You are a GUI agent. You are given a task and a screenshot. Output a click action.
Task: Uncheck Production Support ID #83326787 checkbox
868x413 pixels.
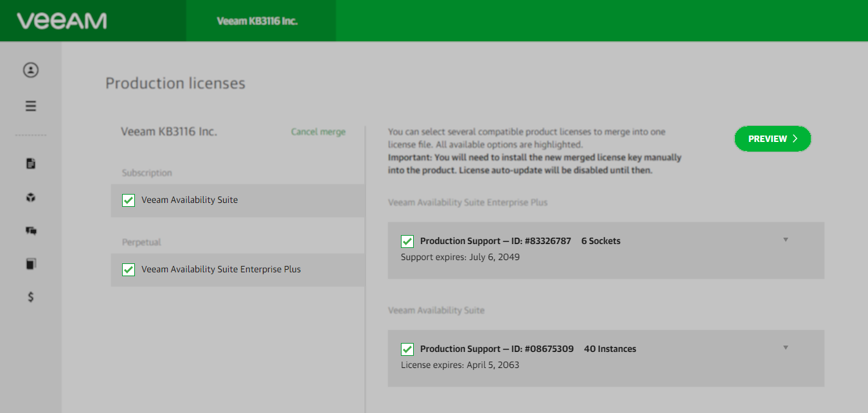pos(407,242)
